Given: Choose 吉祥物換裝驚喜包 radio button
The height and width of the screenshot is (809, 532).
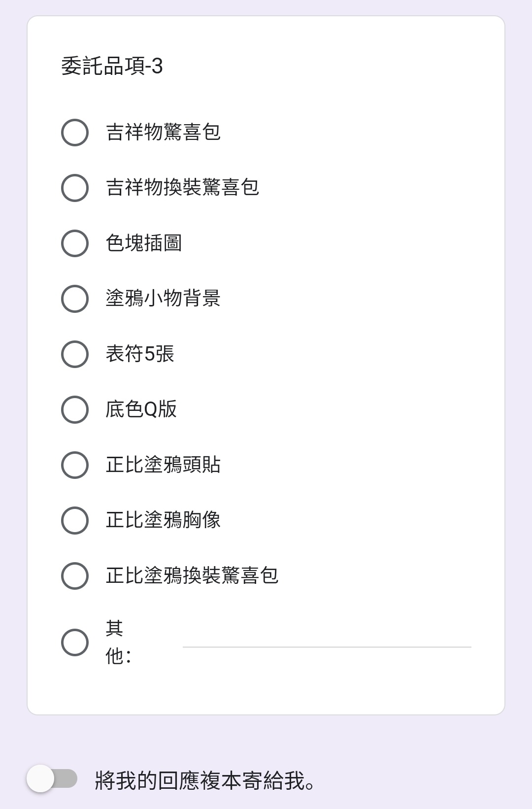Looking at the screenshot, I should 75,188.
